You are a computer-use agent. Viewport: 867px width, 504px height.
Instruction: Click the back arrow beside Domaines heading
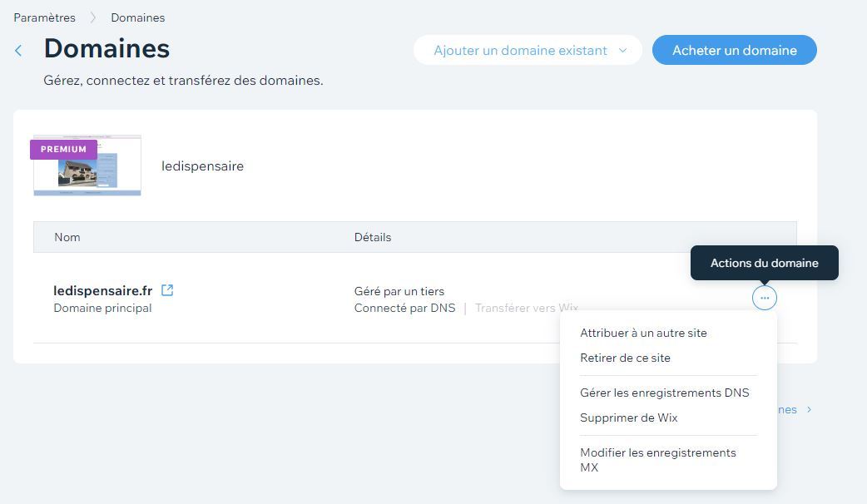[x=18, y=51]
